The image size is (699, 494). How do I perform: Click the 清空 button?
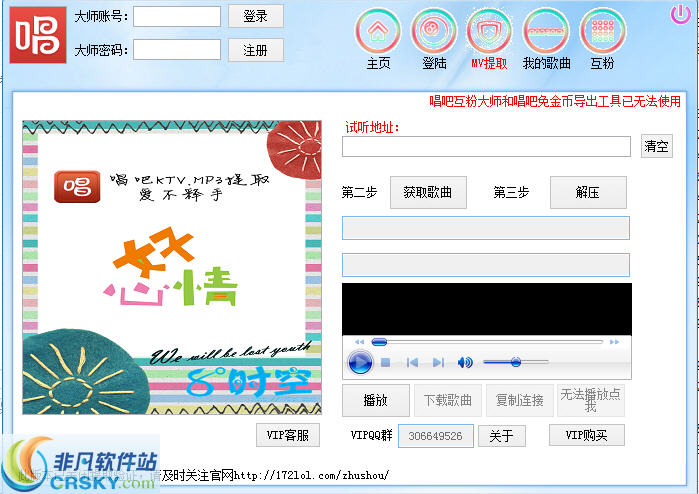pyautogui.click(x=657, y=146)
